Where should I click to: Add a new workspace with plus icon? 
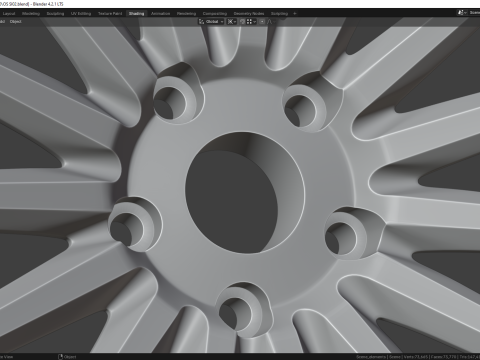[x=295, y=14]
